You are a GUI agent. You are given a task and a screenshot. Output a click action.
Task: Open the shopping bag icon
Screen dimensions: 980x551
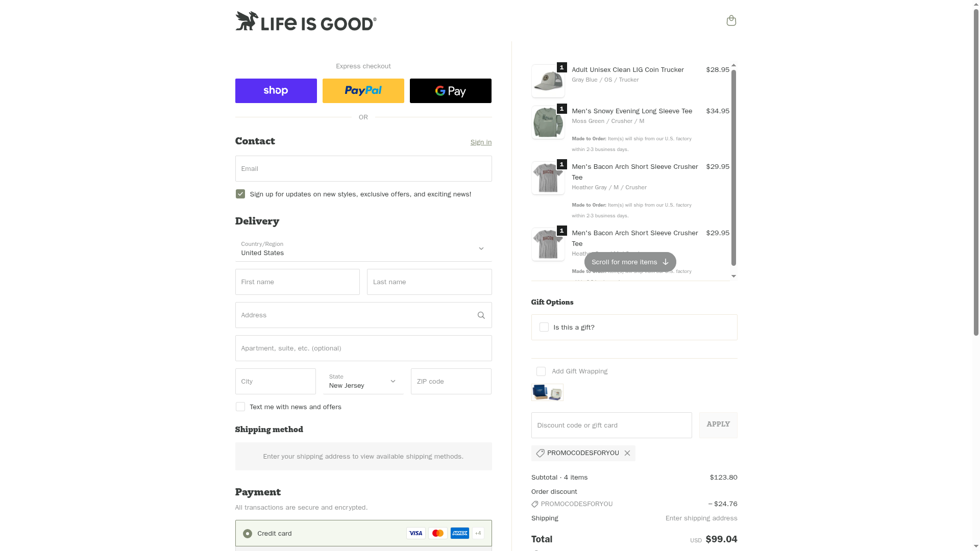[731, 20]
